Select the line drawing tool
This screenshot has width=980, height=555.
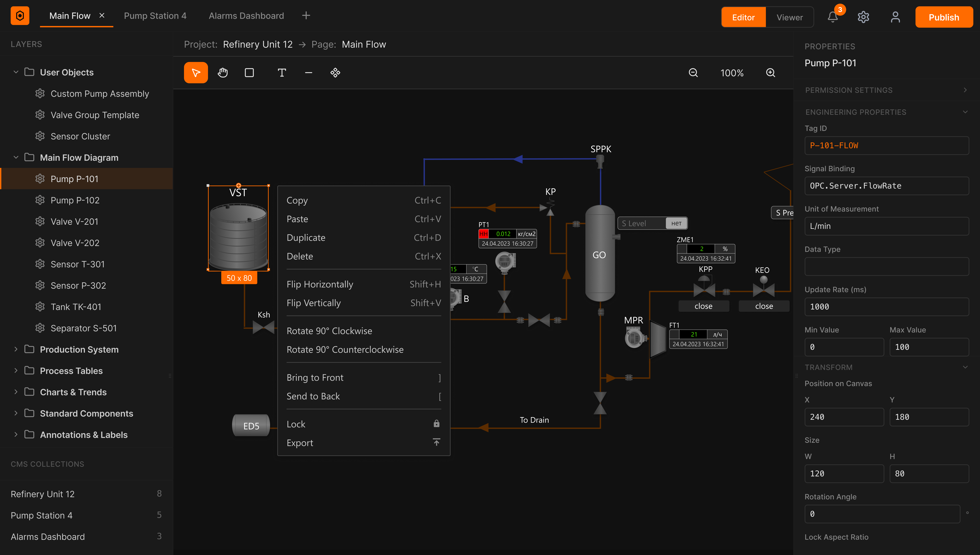pos(308,72)
